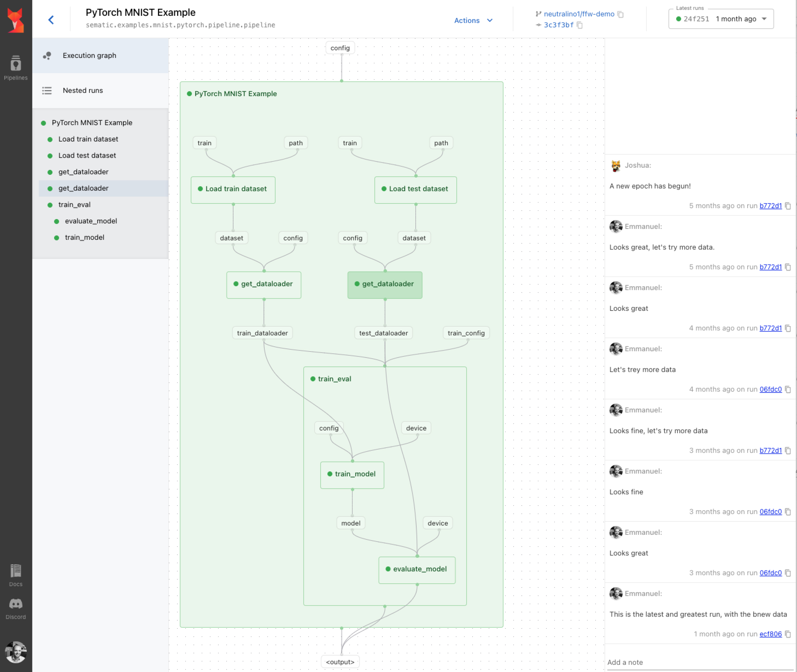Viewport: 797px width, 672px height.
Task: Select Load test dataset in run tree
Action: pos(87,156)
